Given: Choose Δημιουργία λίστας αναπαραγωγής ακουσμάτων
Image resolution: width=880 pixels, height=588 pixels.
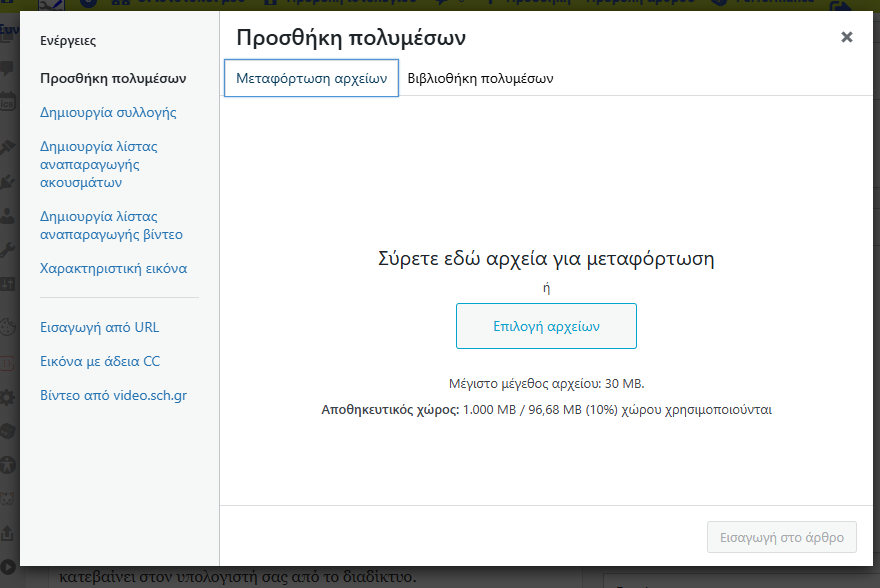Looking at the screenshot, I should coord(98,164).
